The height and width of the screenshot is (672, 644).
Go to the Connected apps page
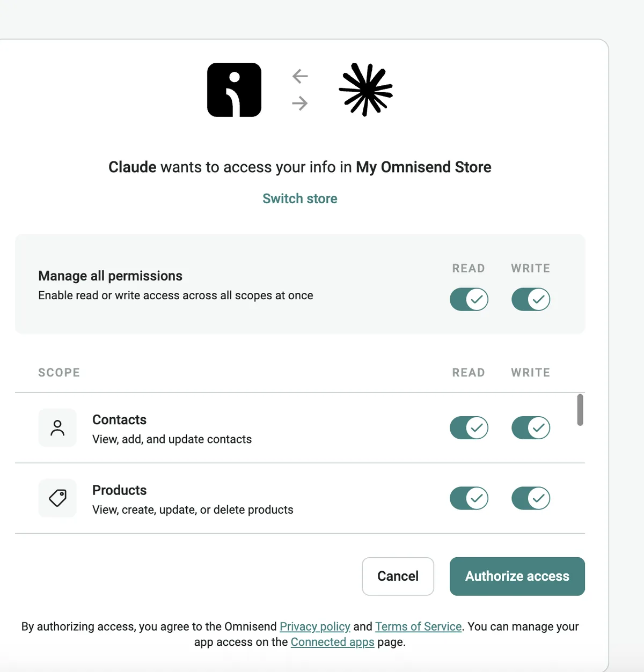coord(333,642)
